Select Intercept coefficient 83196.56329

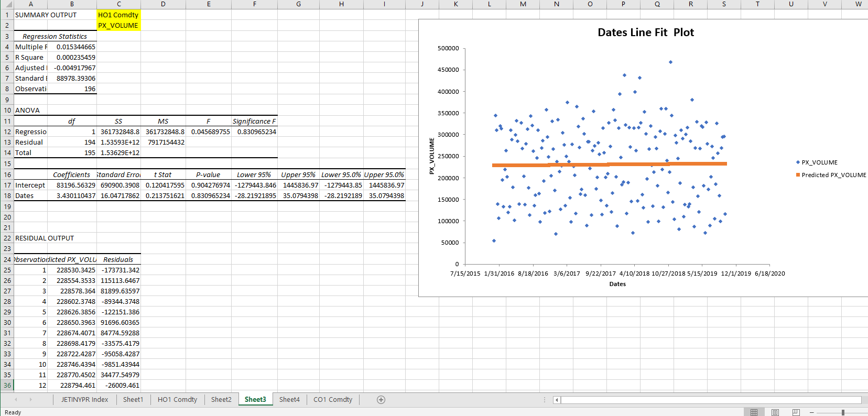pos(72,185)
